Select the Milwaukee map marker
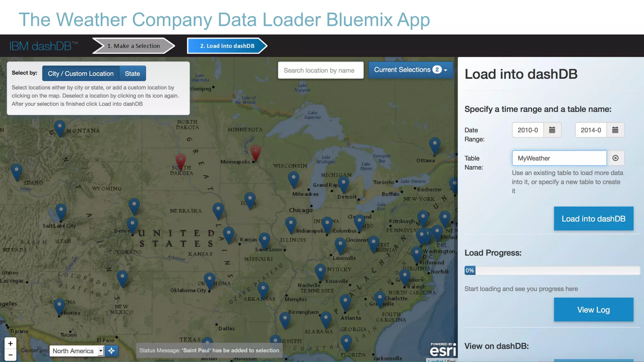The height and width of the screenshot is (362, 644). (293, 180)
